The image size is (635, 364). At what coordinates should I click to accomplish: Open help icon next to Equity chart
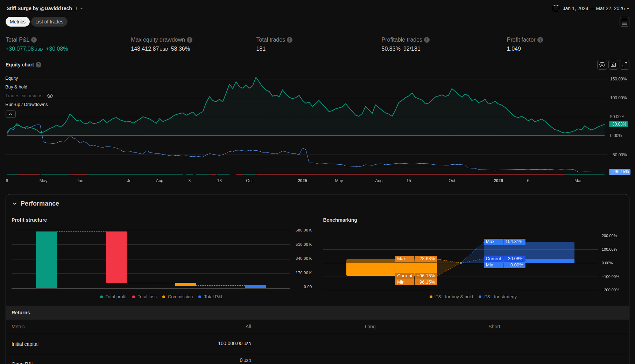(x=38, y=65)
